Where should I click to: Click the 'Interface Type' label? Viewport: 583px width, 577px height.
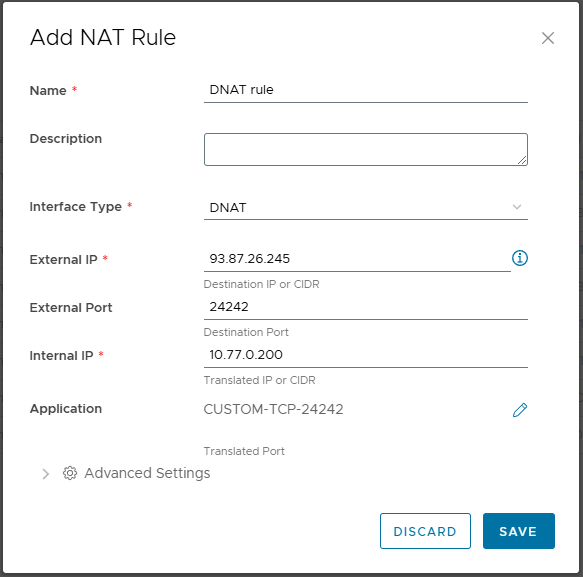point(75,207)
